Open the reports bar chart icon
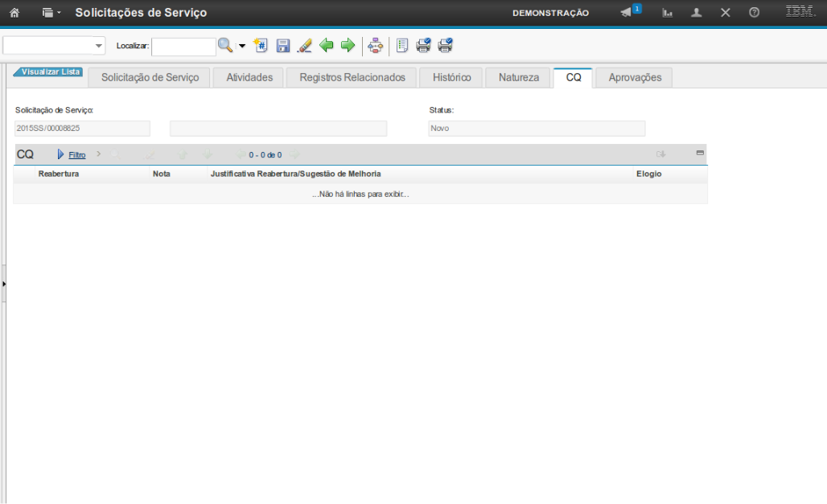The width and height of the screenshot is (827, 504). 667,13
